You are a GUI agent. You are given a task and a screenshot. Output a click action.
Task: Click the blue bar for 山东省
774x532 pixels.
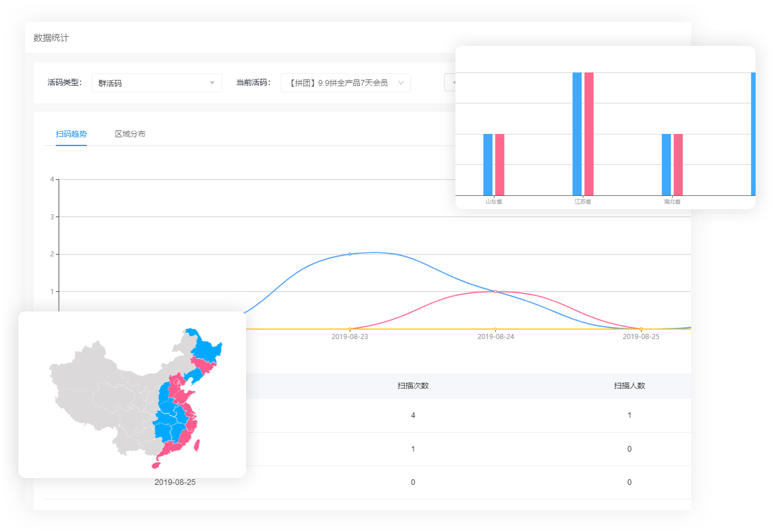click(488, 164)
